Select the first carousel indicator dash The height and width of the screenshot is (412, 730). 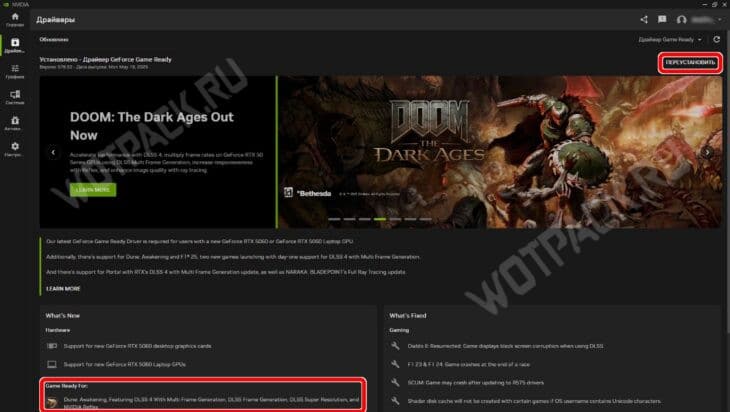(x=334, y=219)
